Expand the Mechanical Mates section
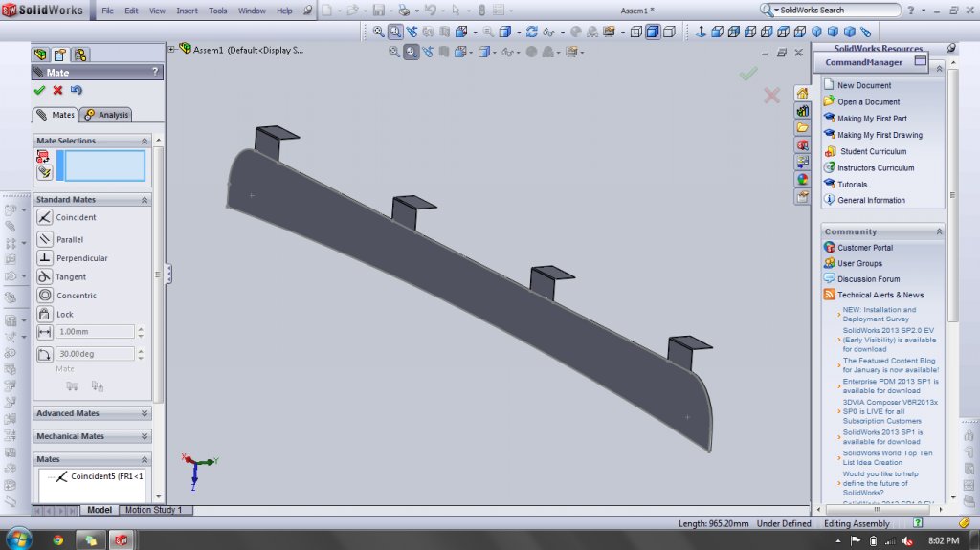Screen dimensions: 980x550 click(145, 436)
